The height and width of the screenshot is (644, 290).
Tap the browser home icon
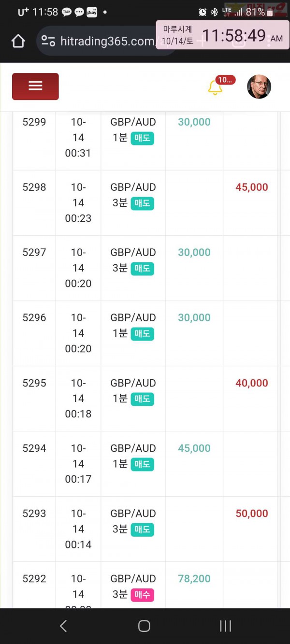tap(18, 41)
